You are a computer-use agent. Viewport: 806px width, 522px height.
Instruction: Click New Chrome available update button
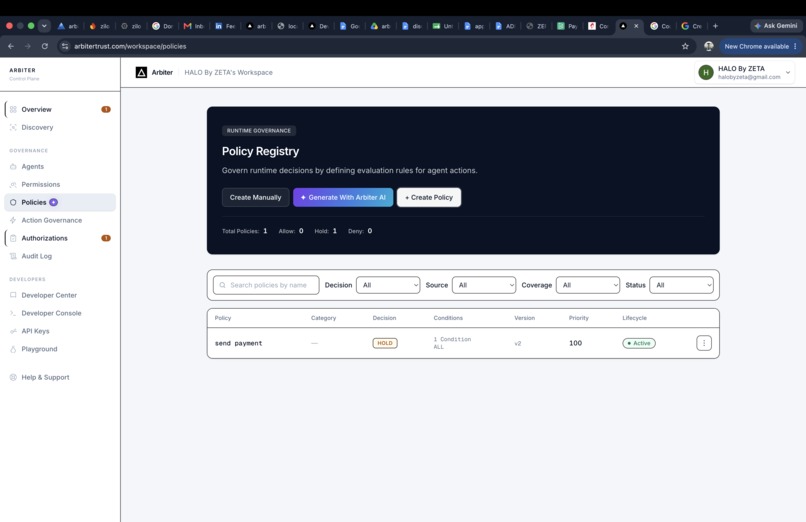[x=761, y=46]
